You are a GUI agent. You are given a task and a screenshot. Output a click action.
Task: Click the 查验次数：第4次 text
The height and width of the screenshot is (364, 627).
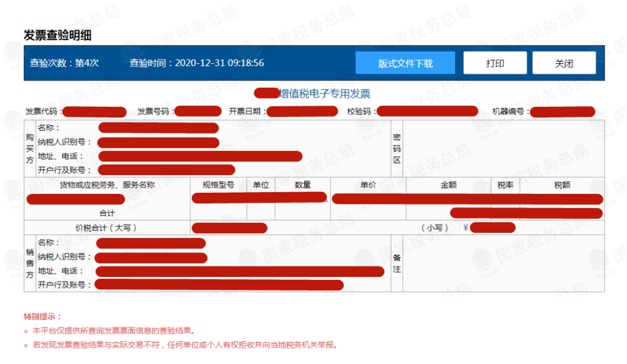point(64,63)
